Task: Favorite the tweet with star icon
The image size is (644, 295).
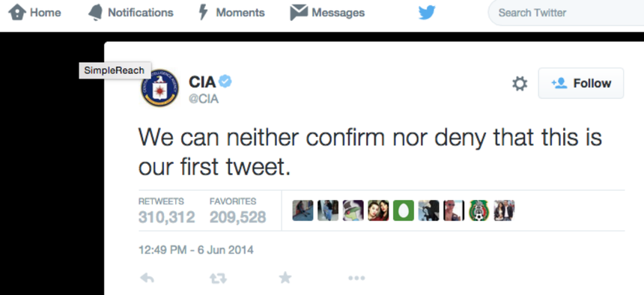Action: point(285,279)
